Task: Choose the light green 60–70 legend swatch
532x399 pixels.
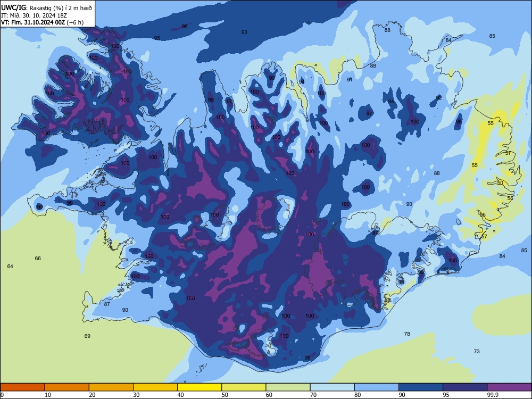Action: point(288,387)
